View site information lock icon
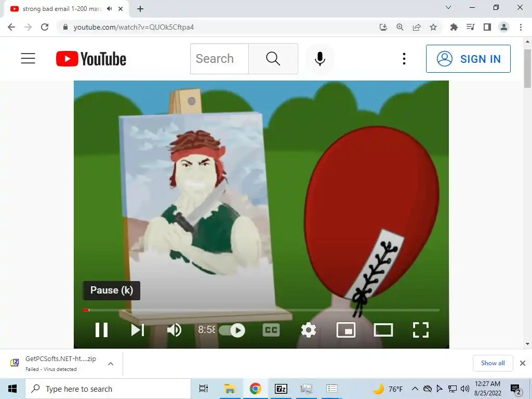Viewport: 532px width, 399px height. (65, 27)
